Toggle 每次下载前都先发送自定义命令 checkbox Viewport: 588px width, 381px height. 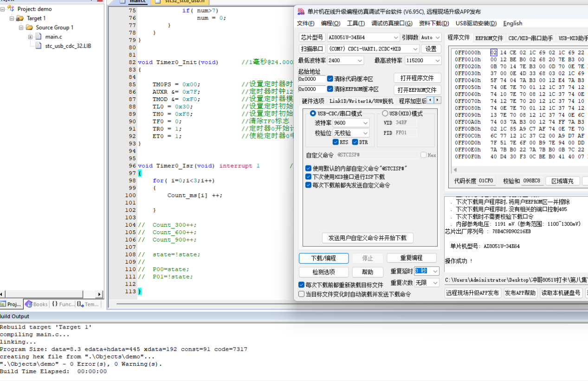click(x=308, y=185)
